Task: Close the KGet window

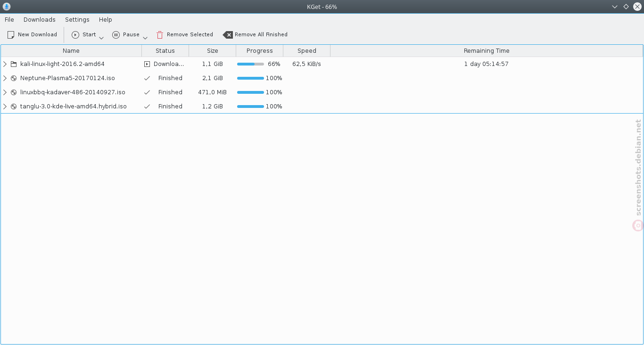Action: (x=637, y=7)
